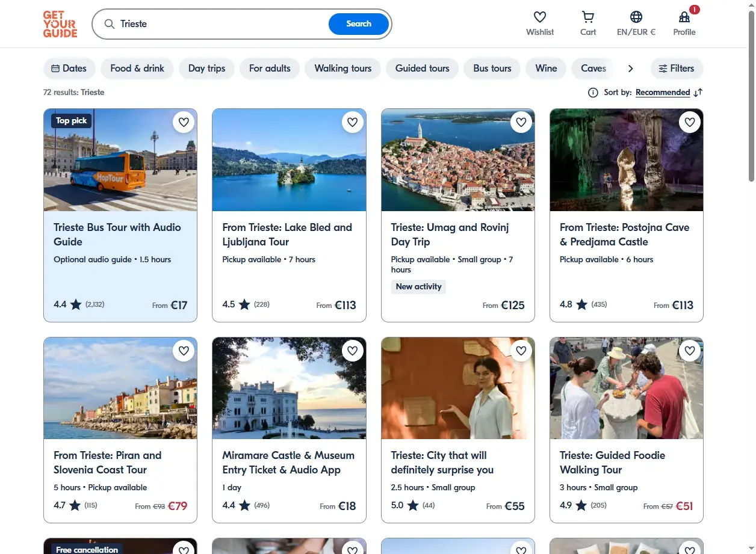756x554 pixels.
Task: Click the HopTour bus photo thumbnail
Action: tap(120, 160)
